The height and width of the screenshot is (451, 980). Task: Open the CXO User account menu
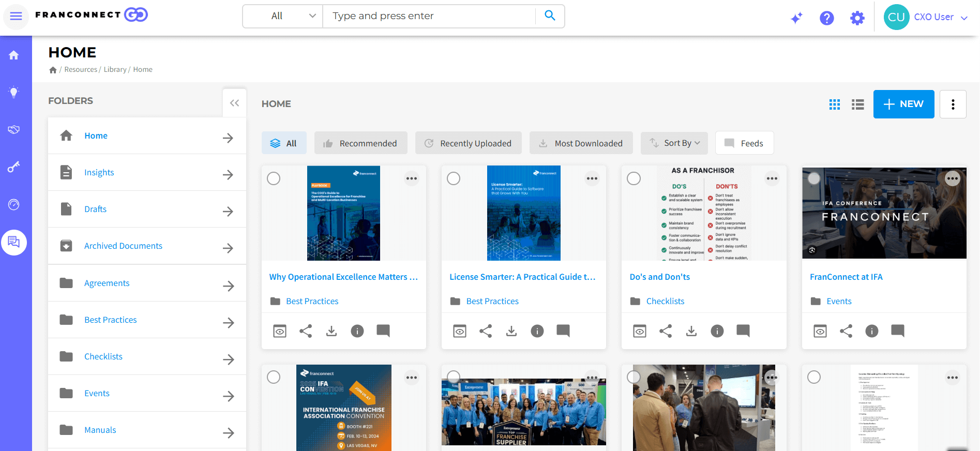pos(926,17)
